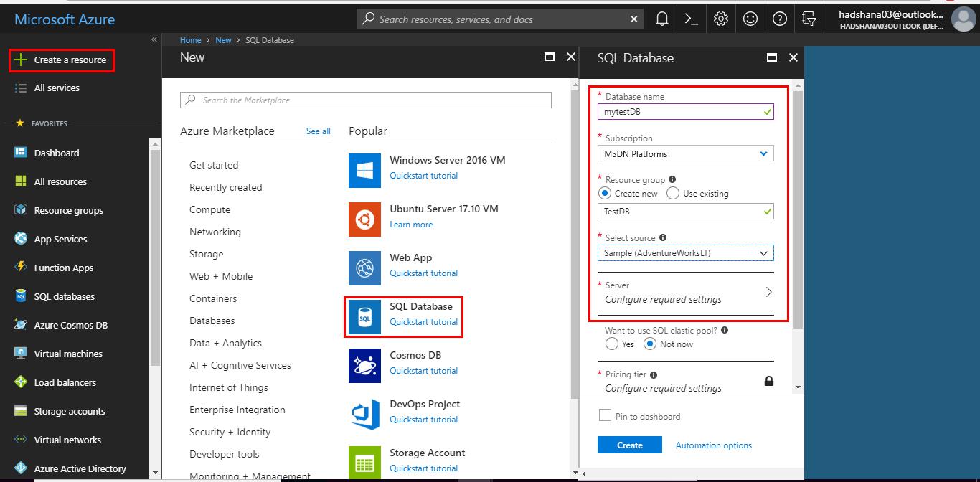
Task: Click Database name input field
Action: pyautogui.click(x=685, y=111)
